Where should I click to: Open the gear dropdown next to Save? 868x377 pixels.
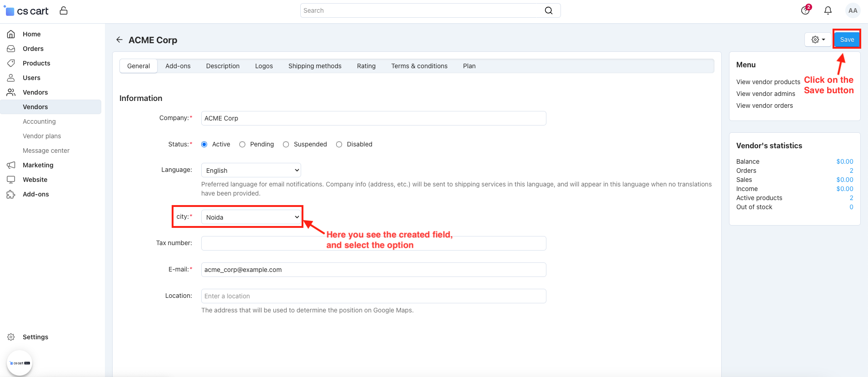coord(818,40)
